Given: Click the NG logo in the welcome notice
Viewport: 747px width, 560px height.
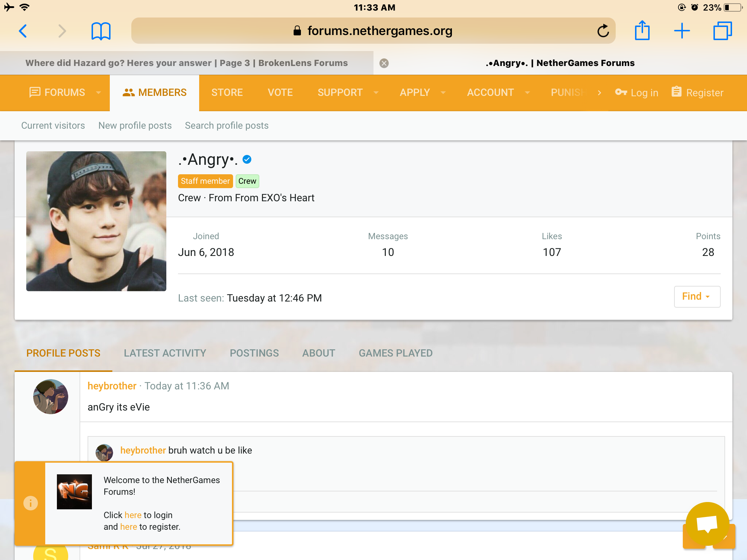Looking at the screenshot, I should pos(74,492).
